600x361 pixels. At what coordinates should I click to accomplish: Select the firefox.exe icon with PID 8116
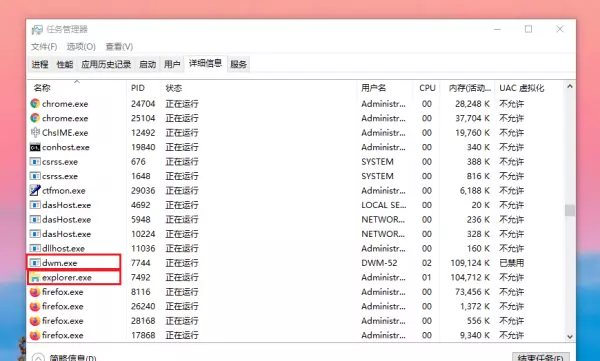35,292
